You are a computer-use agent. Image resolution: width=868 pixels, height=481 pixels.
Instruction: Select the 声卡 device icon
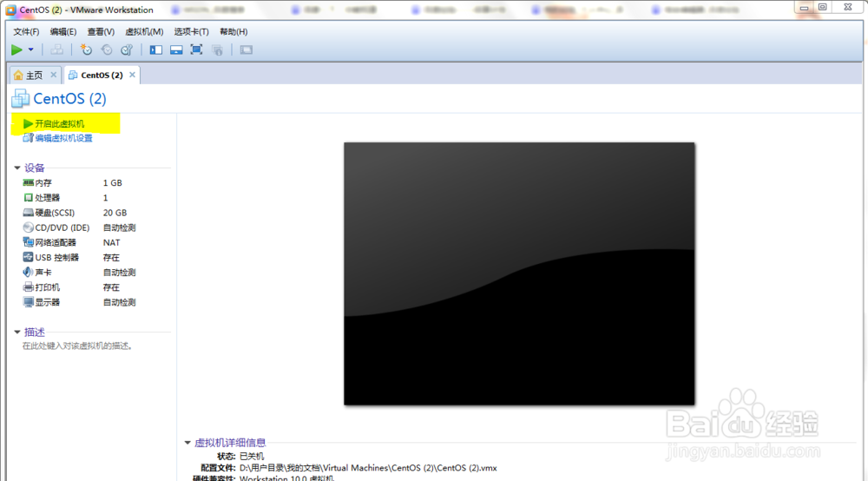pos(28,273)
